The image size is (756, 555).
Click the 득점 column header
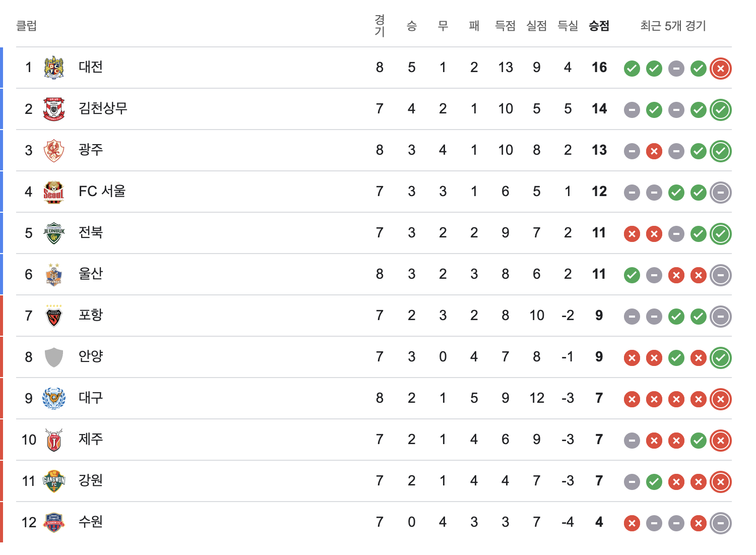click(506, 26)
